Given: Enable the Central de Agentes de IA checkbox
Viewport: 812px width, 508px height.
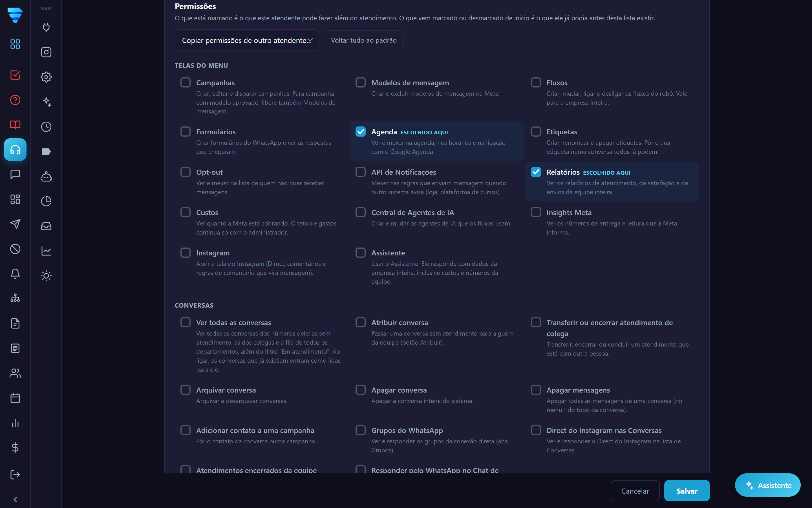Looking at the screenshot, I should pos(360,212).
